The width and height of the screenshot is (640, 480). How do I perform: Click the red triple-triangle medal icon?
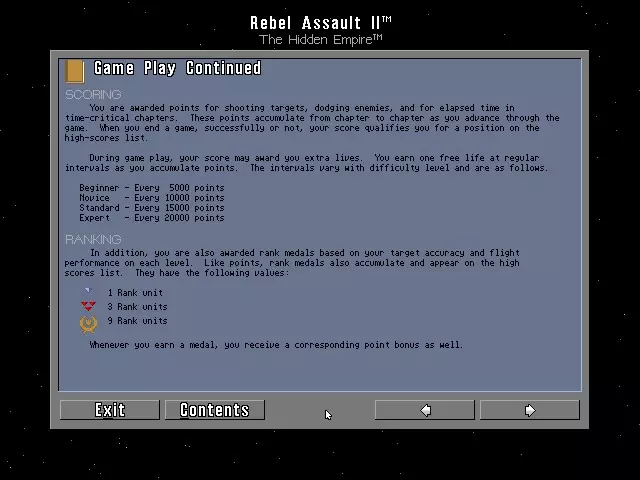tap(88, 306)
